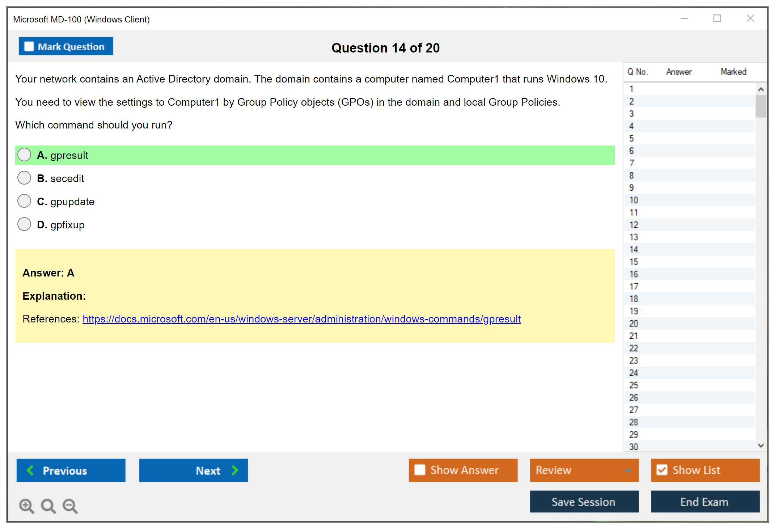Click the zoom in magnifier icon
The width and height of the screenshot is (778, 532).
(26, 506)
